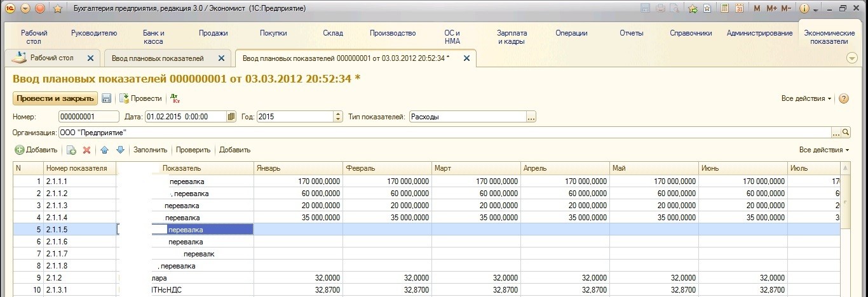Expand the arrow next to info icon
Screen dimensions: 868x297
tap(814, 10)
